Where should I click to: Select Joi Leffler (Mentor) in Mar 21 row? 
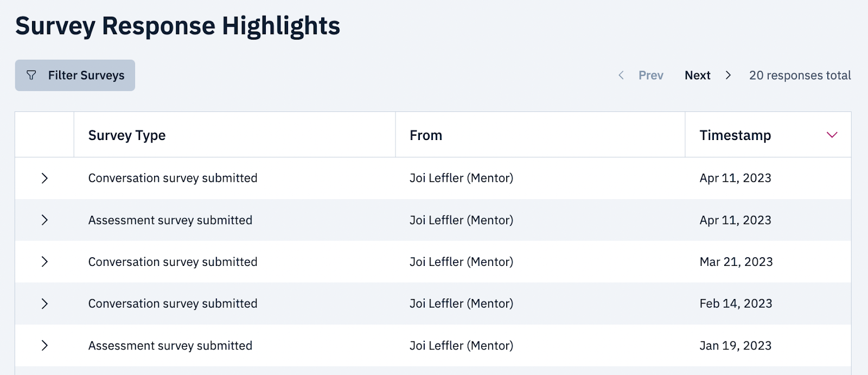click(461, 262)
